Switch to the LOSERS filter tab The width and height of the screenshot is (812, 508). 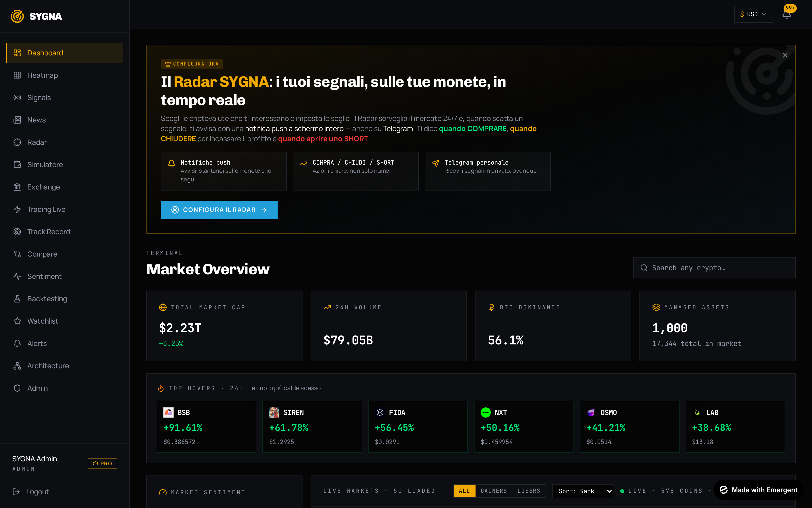(529, 491)
